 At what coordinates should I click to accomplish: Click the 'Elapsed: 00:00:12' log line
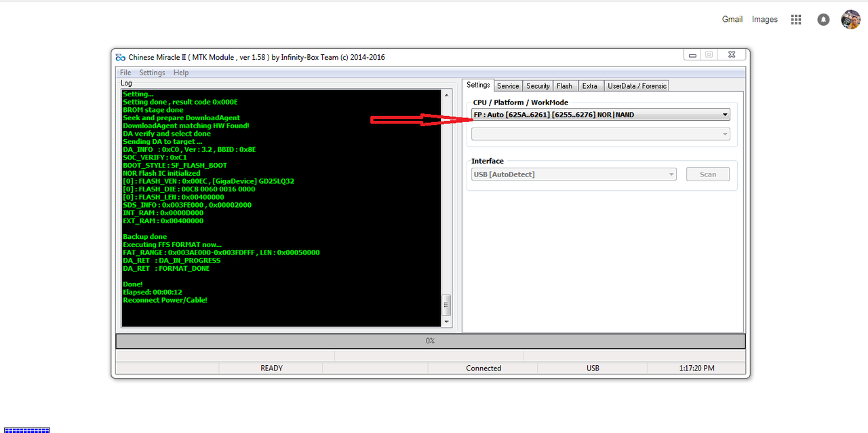[x=153, y=292]
